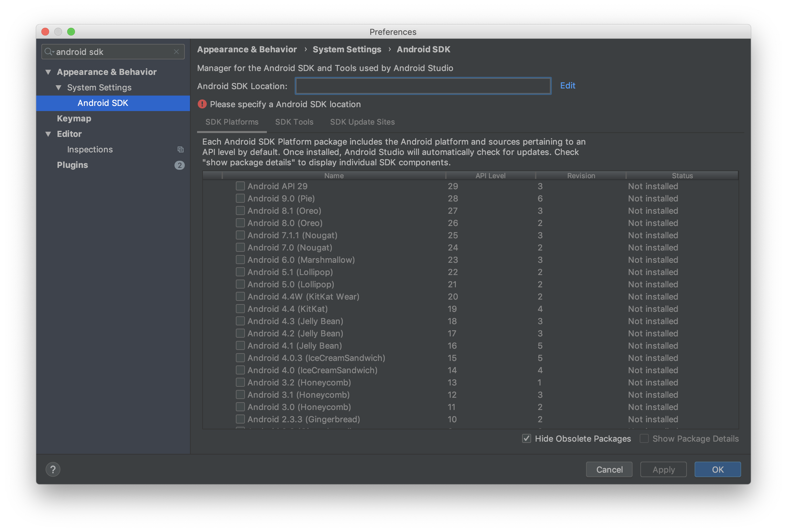Enable Show Package Details checkbox

coord(644,439)
